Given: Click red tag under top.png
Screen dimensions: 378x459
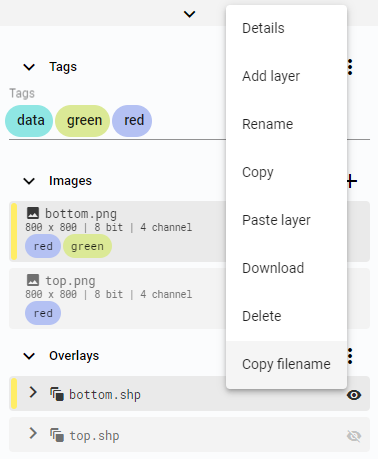Looking at the screenshot, I should point(43,313).
